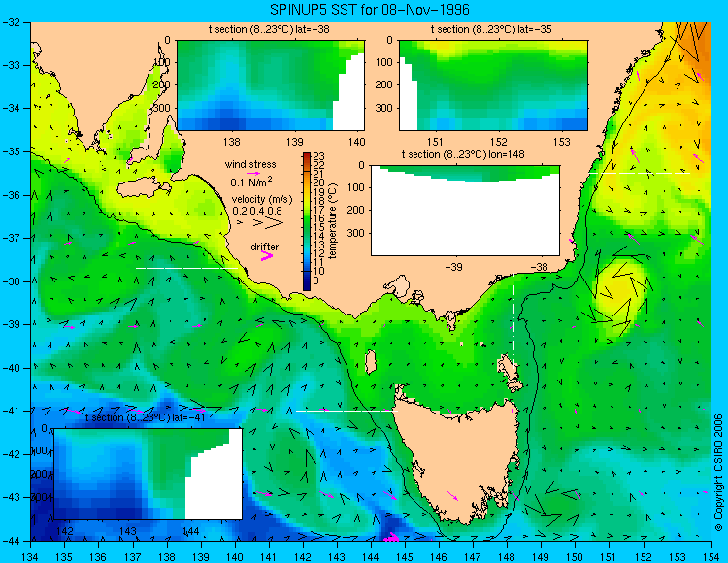
Task: Click the 134 longitude axis label
Action: 31,556
